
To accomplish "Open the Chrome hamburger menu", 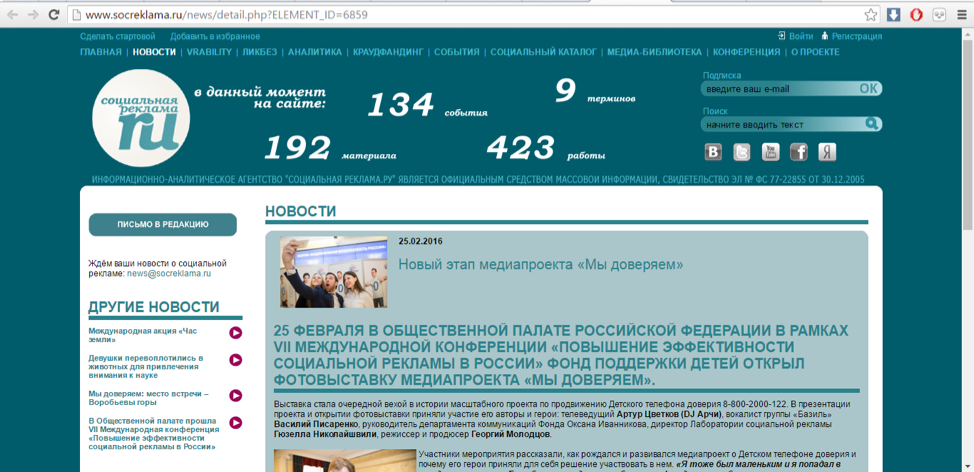I will 962,14.
